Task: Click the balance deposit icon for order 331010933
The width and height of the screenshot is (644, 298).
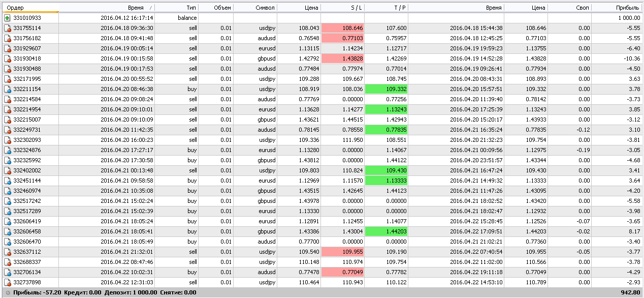Action: click(7, 18)
